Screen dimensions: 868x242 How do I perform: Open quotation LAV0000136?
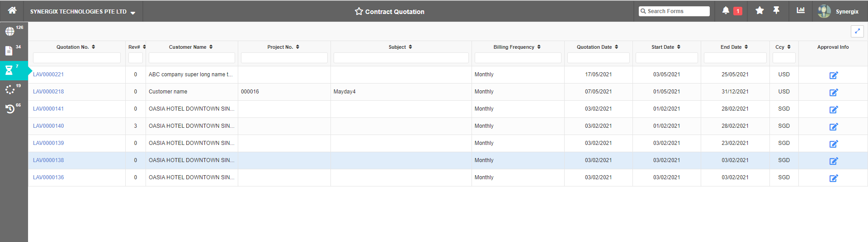(x=48, y=177)
